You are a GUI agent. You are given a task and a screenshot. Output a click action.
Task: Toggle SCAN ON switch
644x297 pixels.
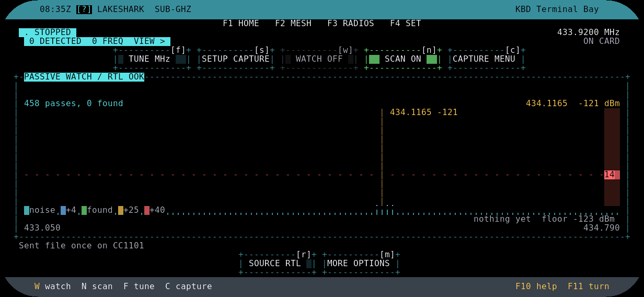[403, 59]
